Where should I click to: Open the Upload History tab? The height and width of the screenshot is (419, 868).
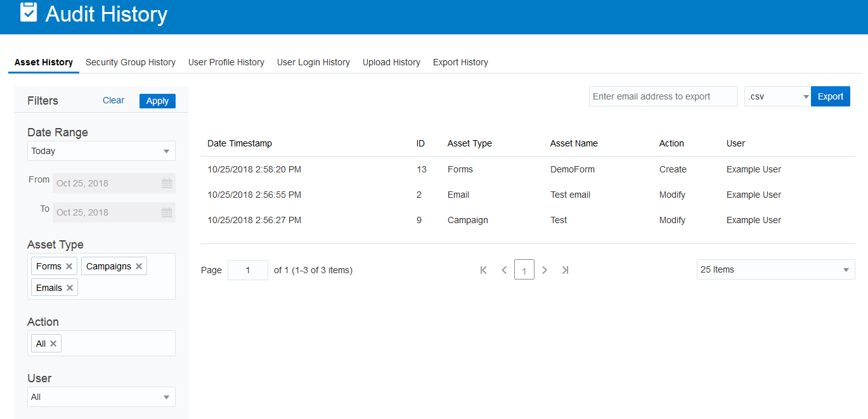click(391, 62)
